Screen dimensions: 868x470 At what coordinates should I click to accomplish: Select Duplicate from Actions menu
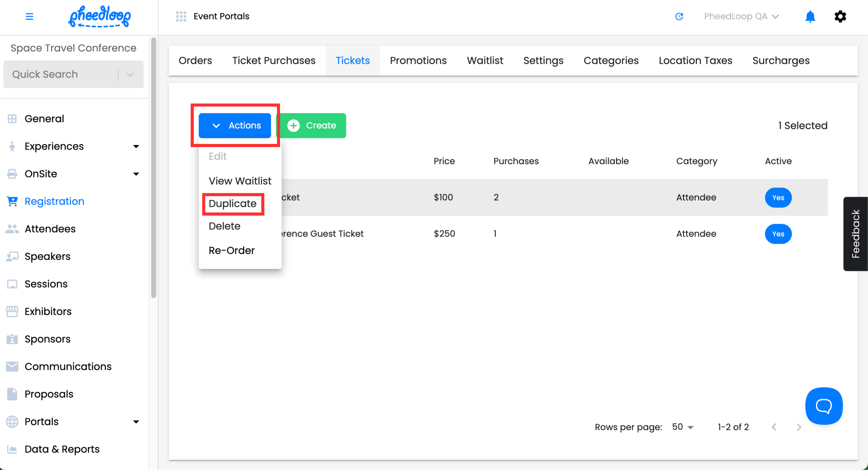[x=232, y=204]
